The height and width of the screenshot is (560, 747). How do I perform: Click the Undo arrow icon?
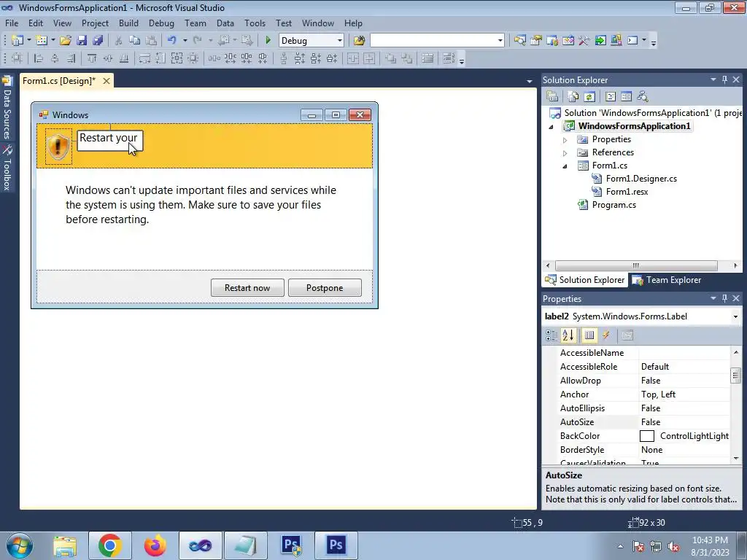[x=172, y=41]
